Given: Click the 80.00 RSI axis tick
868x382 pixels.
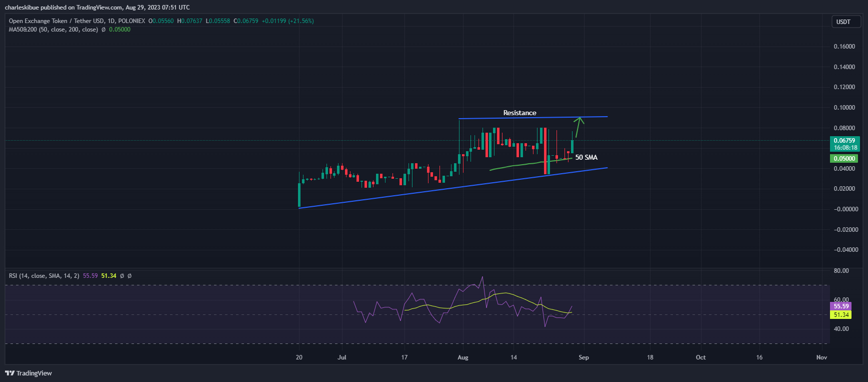Looking at the screenshot, I should point(841,271).
